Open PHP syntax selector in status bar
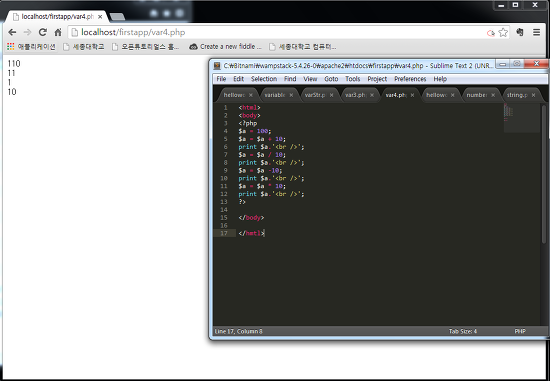 pyautogui.click(x=520, y=331)
